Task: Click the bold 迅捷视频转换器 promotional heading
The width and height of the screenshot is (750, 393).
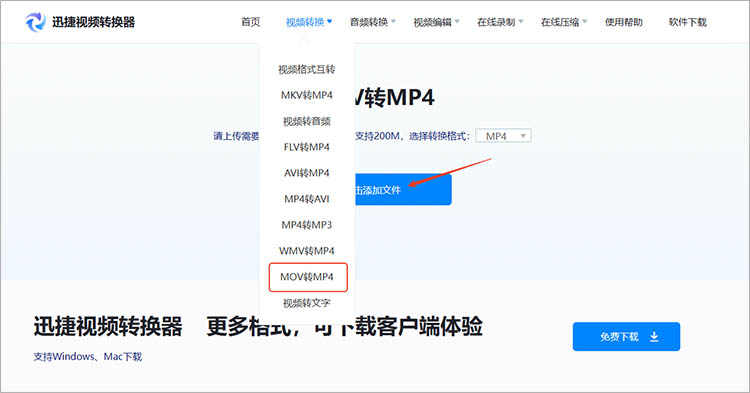Action: pos(108,327)
